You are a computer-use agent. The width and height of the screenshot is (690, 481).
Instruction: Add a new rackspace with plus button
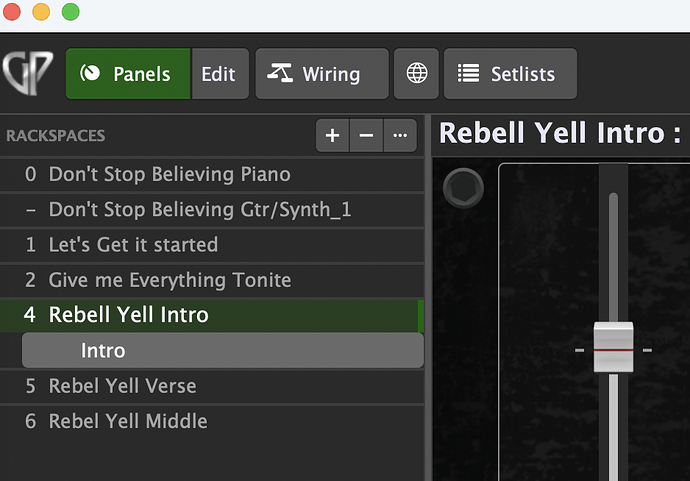pyautogui.click(x=332, y=136)
